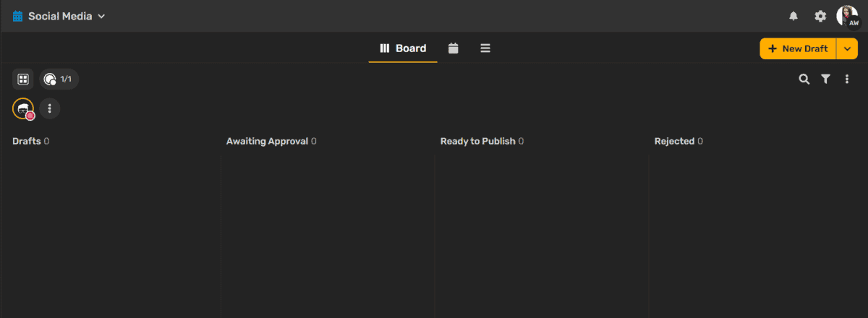Screen dimensions: 868x318
Task: Open the board's three-dot options menu
Action: 847,79
